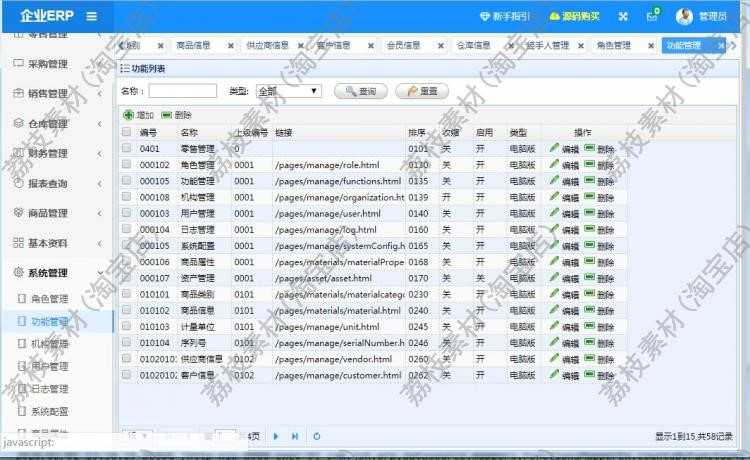The height and width of the screenshot is (460, 750).
Task: Open the 类型 dropdown showing 全部
Action: (289, 91)
